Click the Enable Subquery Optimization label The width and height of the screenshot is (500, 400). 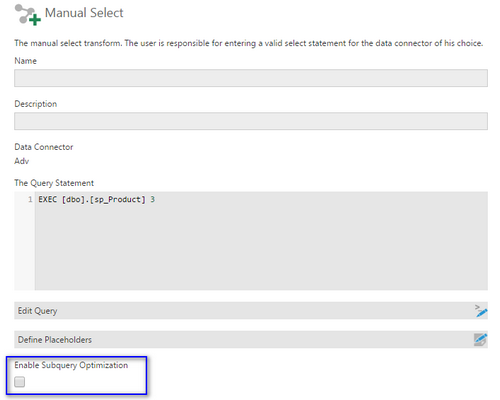pyautogui.click(x=71, y=365)
